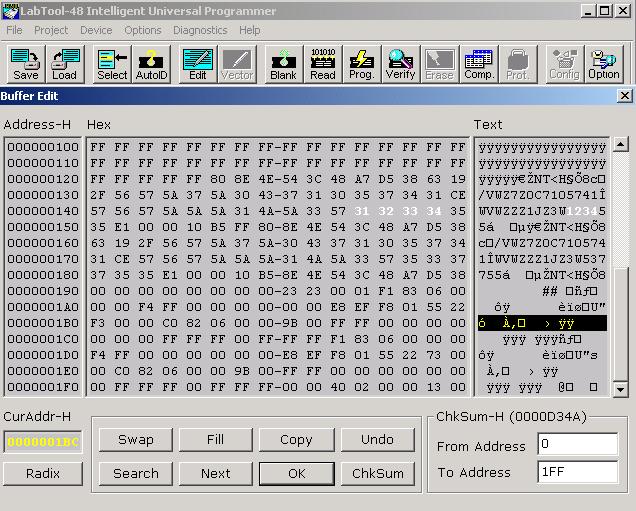Open the Config toolbar icon
Viewport: 636px width, 511px height.
coord(565,64)
